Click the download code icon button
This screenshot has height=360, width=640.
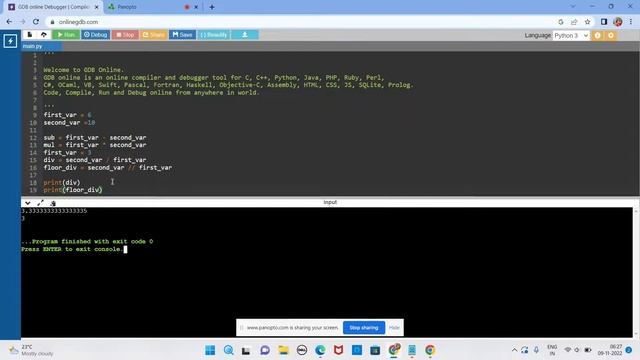(x=244, y=35)
